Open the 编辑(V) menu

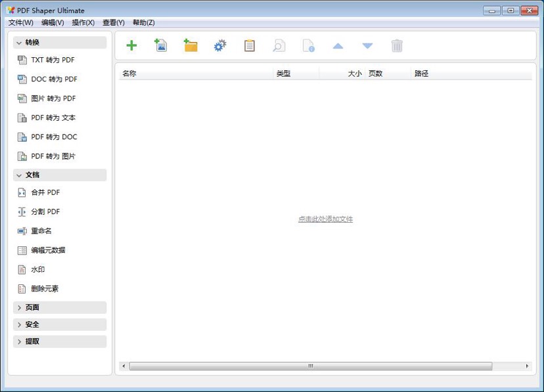tap(53, 22)
